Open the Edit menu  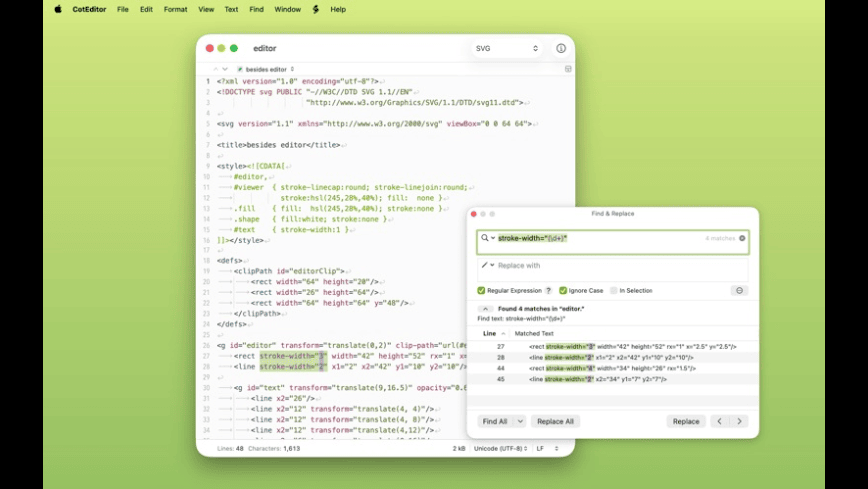[146, 9]
